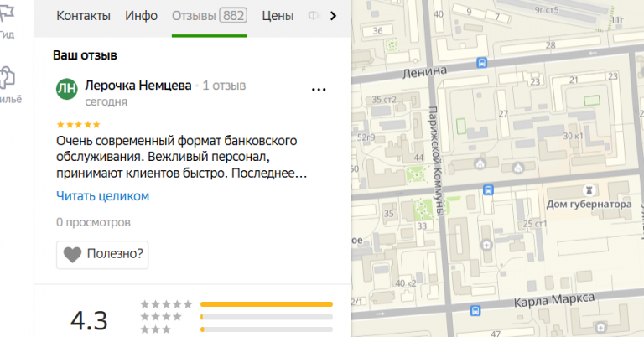This screenshot has width=644, height=337.
Task: Click the "сегодня" review date
Action: [106, 101]
